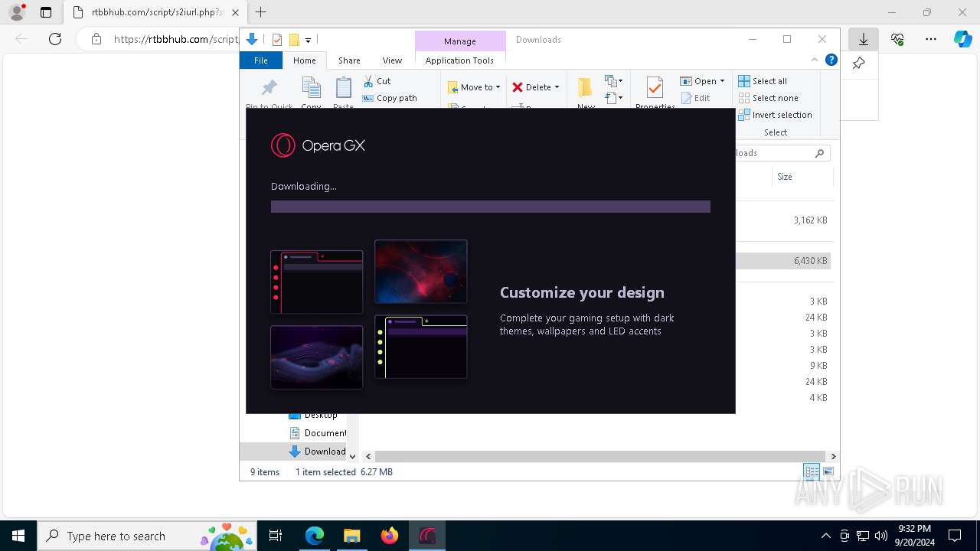Expand the Open dropdown arrow
980x551 pixels.
722,81
